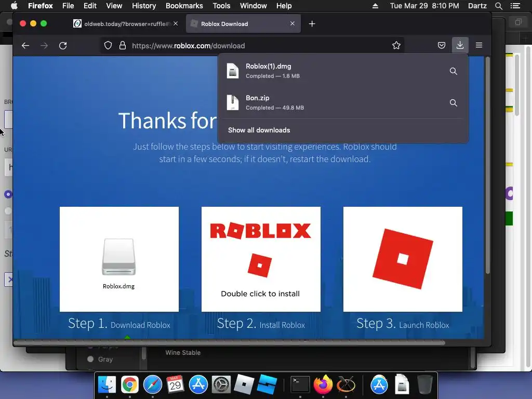Open the Help menu

pos(284,6)
